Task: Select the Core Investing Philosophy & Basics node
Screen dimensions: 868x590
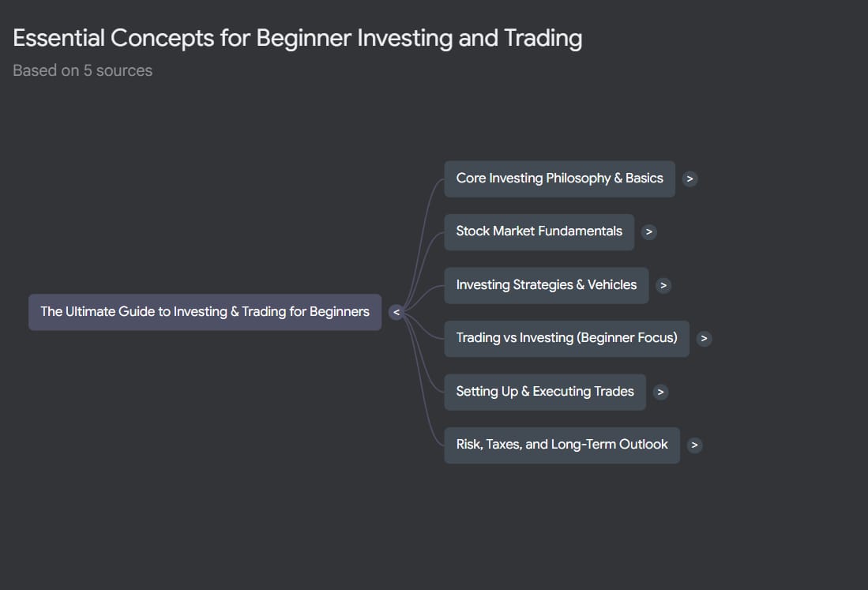Action: click(x=559, y=179)
